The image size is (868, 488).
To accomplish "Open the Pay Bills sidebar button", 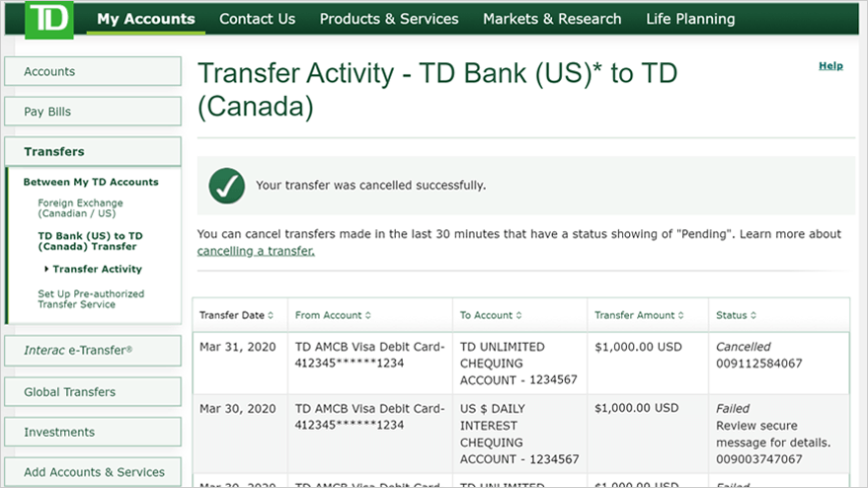I will click(93, 112).
